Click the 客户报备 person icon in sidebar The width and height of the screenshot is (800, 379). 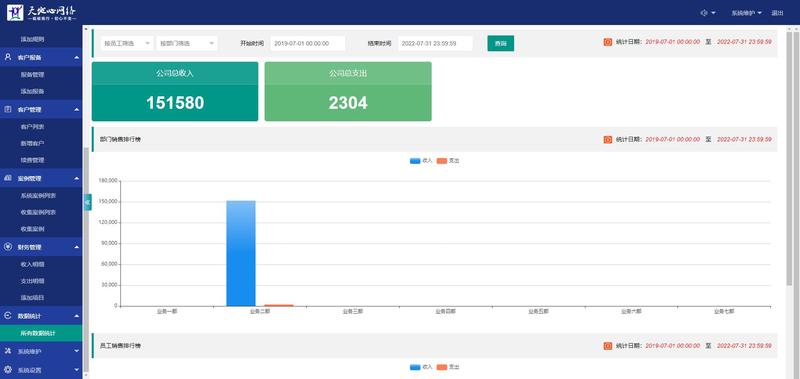click(x=8, y=57)
